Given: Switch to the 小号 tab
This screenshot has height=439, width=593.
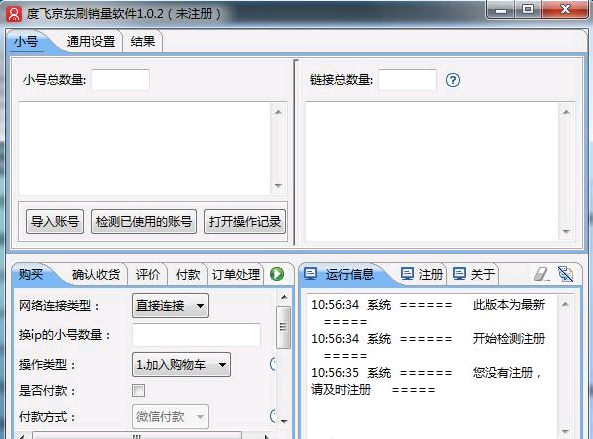Looking at the screenshot, I should [x=26, y=41].
